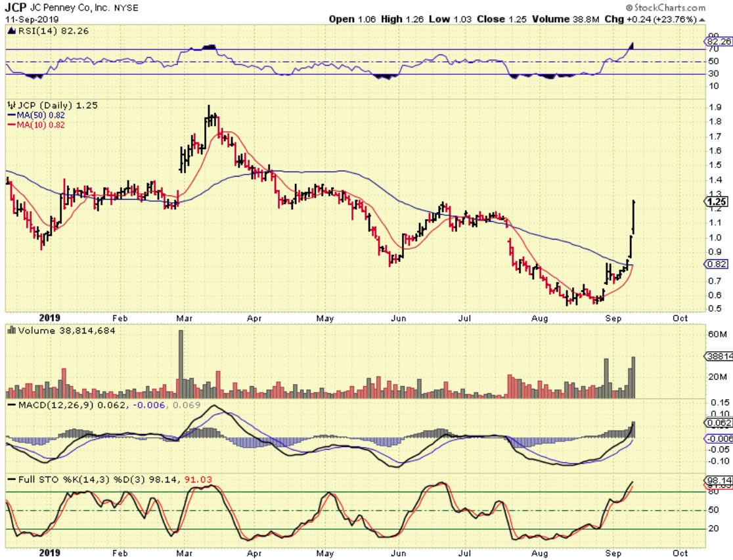Click the Volume 38.8M value in header
This screenshot has width=733, height=560.
pos(566,19)
